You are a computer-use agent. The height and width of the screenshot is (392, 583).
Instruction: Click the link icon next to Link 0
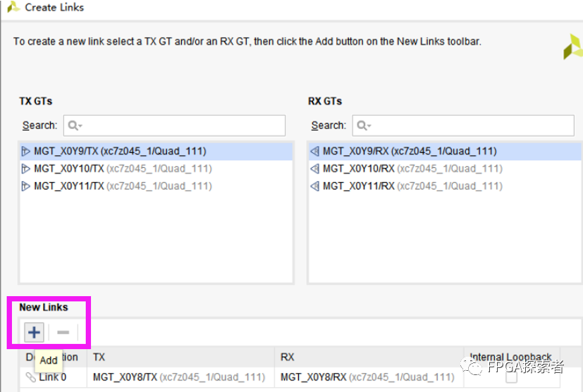click(x=30, y=377)
